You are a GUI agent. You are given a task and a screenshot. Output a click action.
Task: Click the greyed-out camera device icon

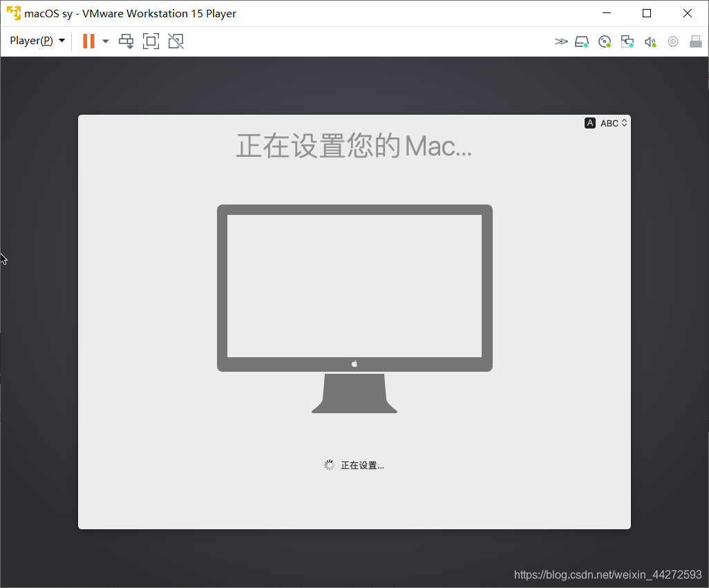(672, 41)
